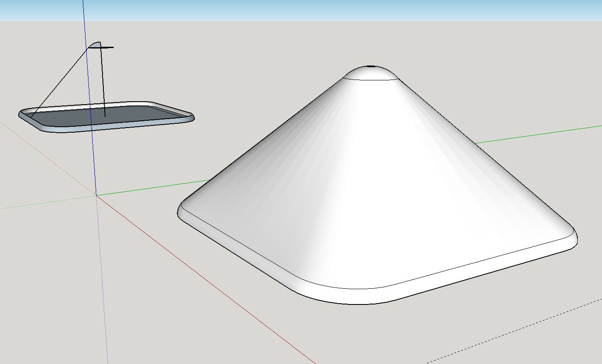Click the small curved face at profile peak
Image resolution: width=602 pixels, height=364 pixels.
(96, 45)
